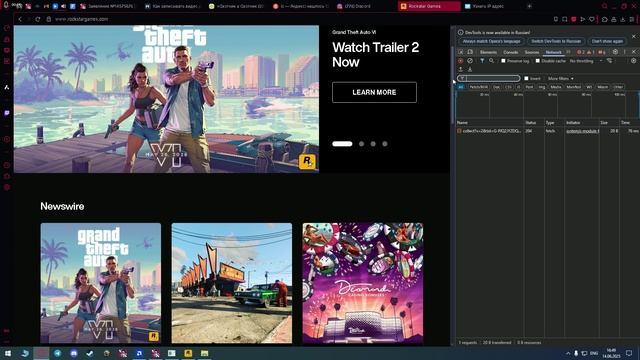Click the LEARN MORE button
640x360 pixels.
(374, 92)
